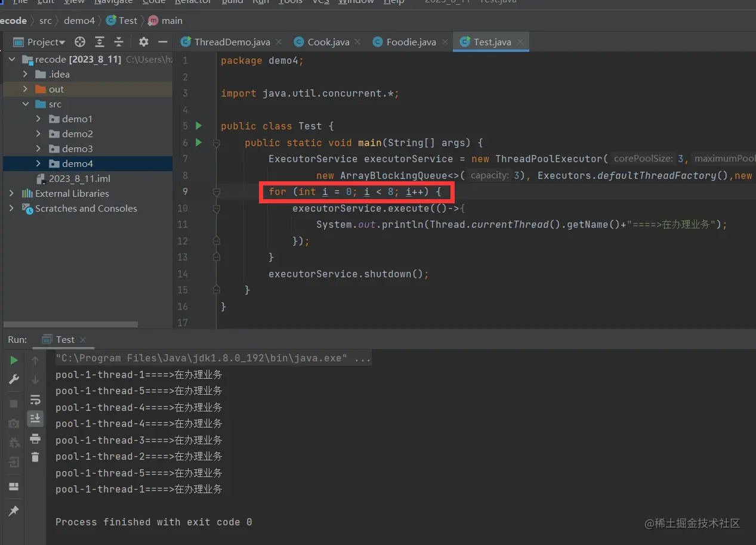The width and height of the screenshot is (756, 545).
Task: Expand the demo2 package
Action: (x=38, y=134)
